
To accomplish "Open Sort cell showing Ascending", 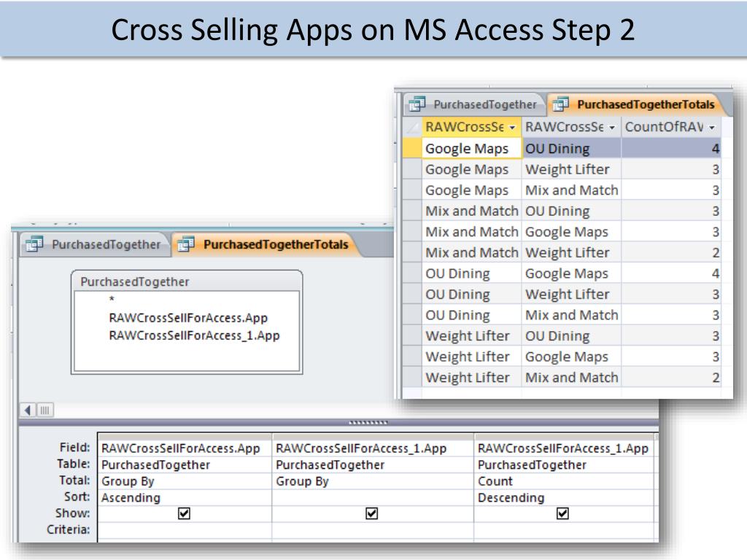I will (185, 497).
